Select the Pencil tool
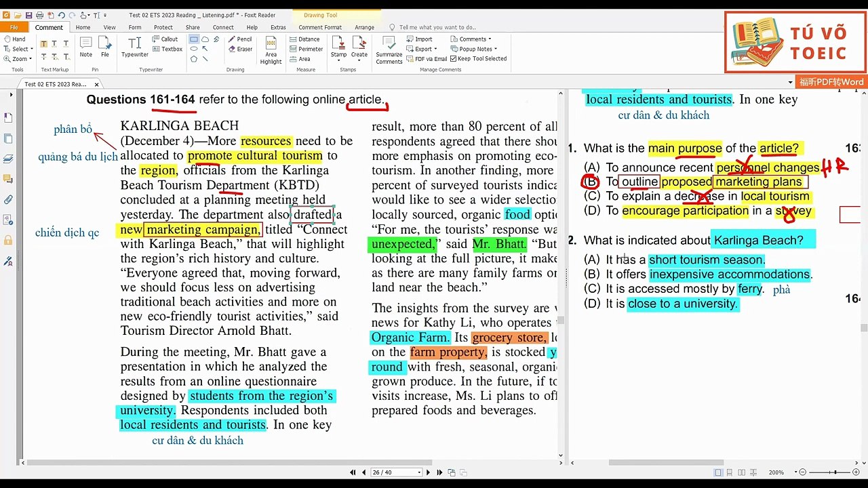 click(x=240, y=39)
